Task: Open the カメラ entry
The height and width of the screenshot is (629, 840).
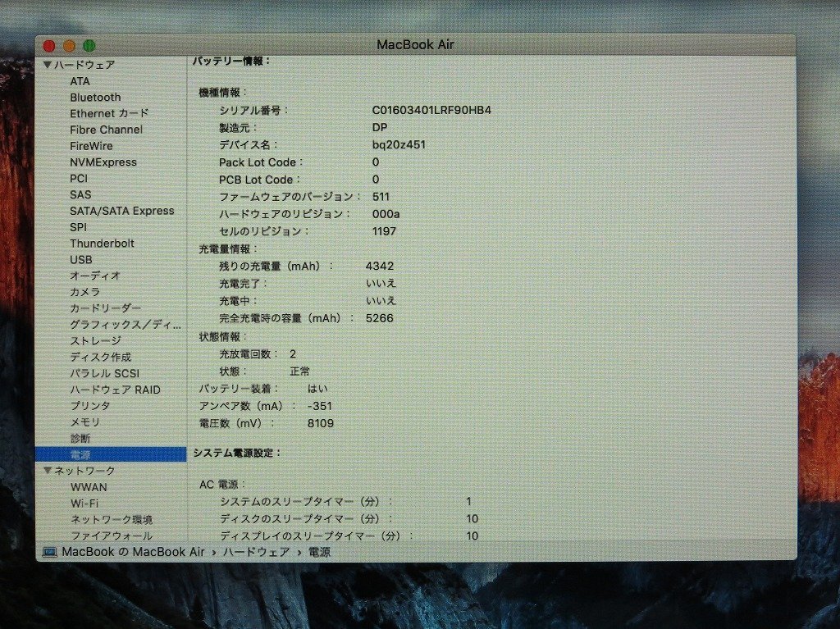Action: (x=84, y=292)
